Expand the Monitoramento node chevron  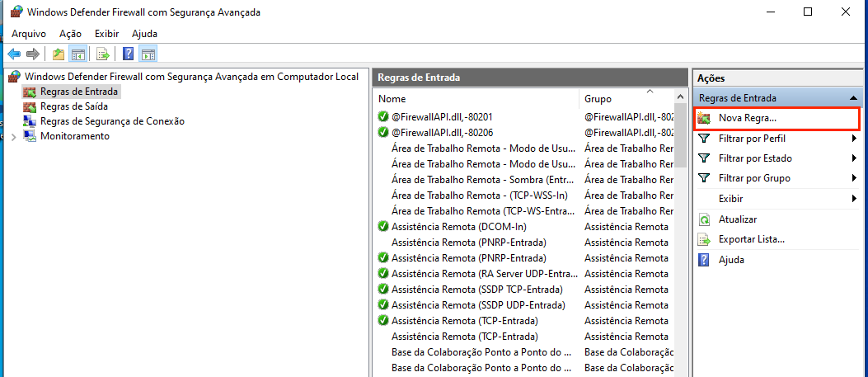[14, 137]
